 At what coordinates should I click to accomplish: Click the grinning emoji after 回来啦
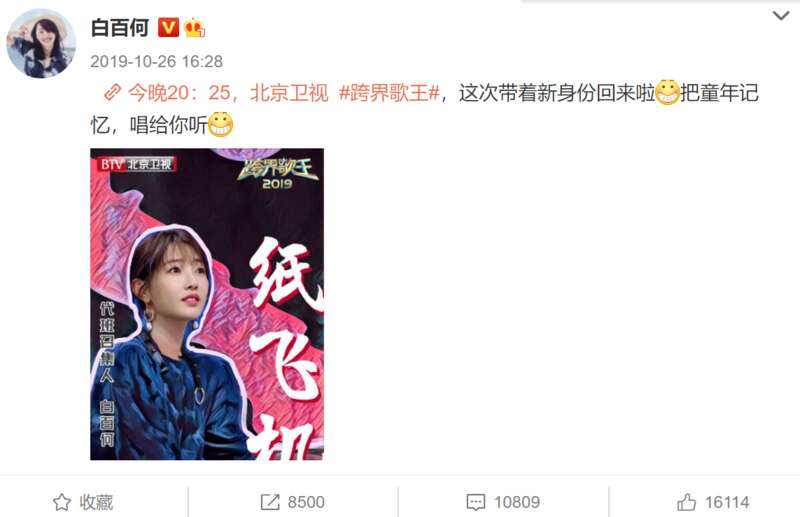[667, 92]
